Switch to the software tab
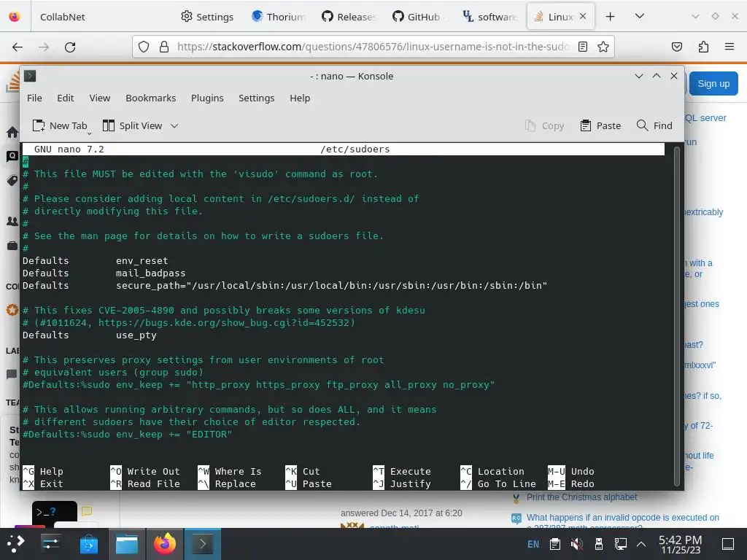The width and height of the screenshot is (747, 560). pos(489,17)
